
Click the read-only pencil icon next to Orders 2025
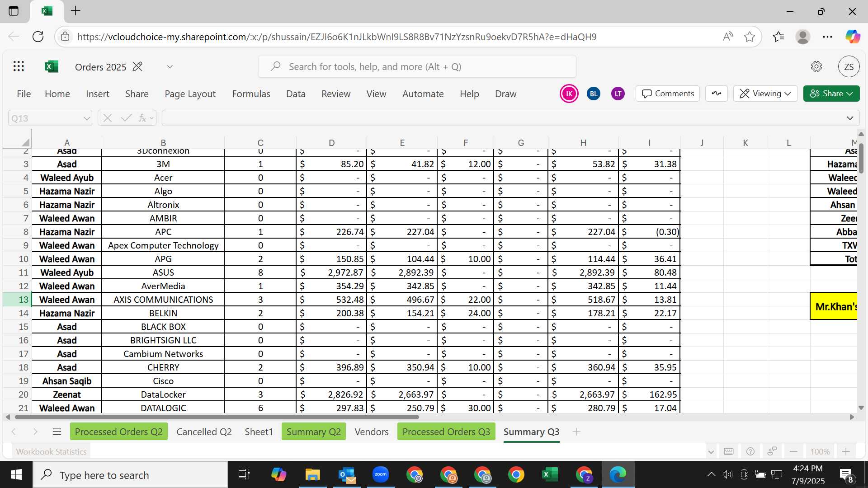coord(137,67)
